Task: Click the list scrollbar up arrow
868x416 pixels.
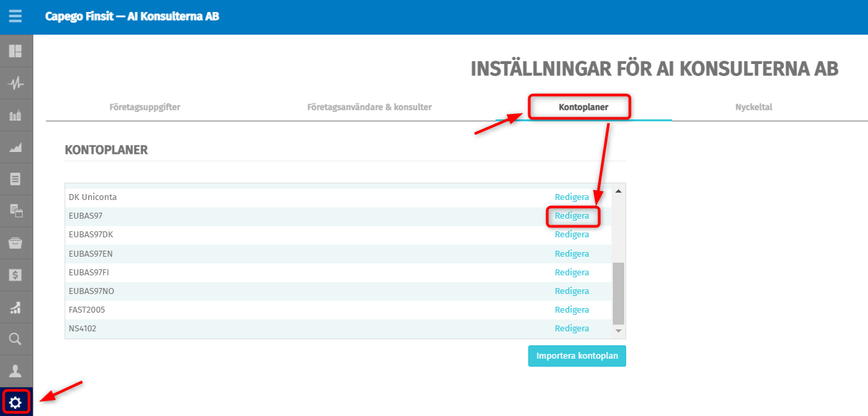Action: tap(618, 191)
